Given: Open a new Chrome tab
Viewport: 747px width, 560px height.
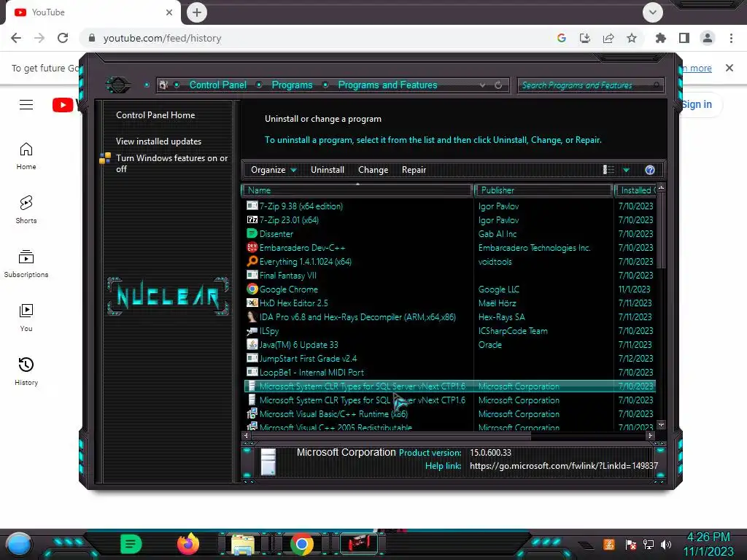Looking at the screenshot, I should tap(197, 12).
